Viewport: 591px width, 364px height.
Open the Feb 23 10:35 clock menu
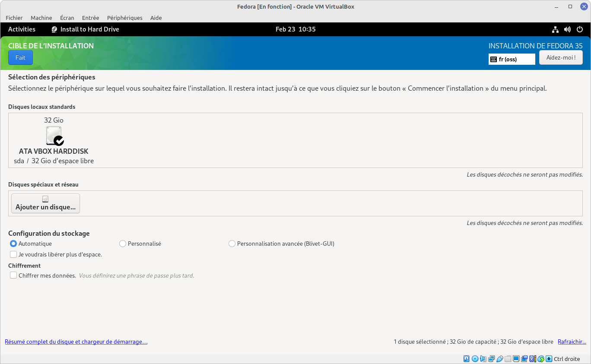295,29
